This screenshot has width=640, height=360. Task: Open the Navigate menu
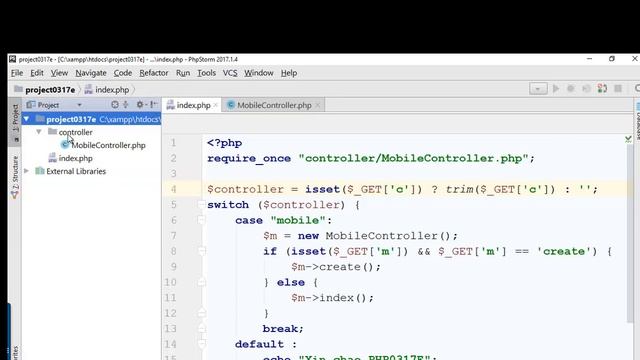91,73
